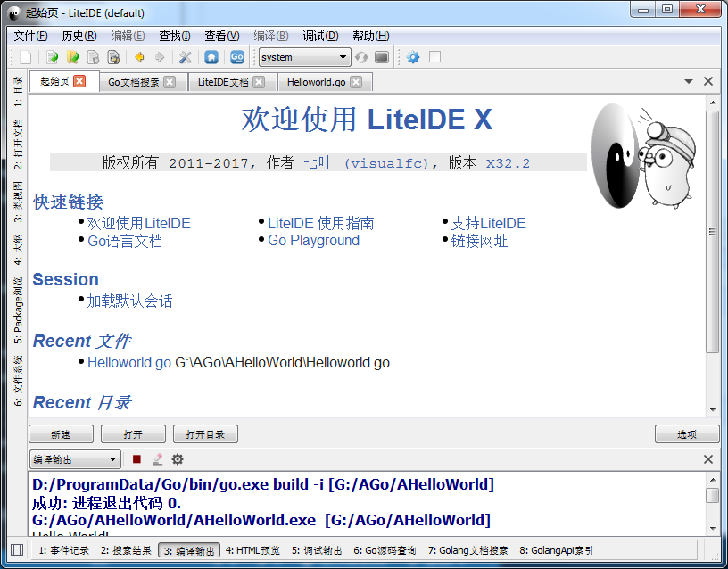
Task: Open the 调试(D) menu
Action: pos(320,36)
